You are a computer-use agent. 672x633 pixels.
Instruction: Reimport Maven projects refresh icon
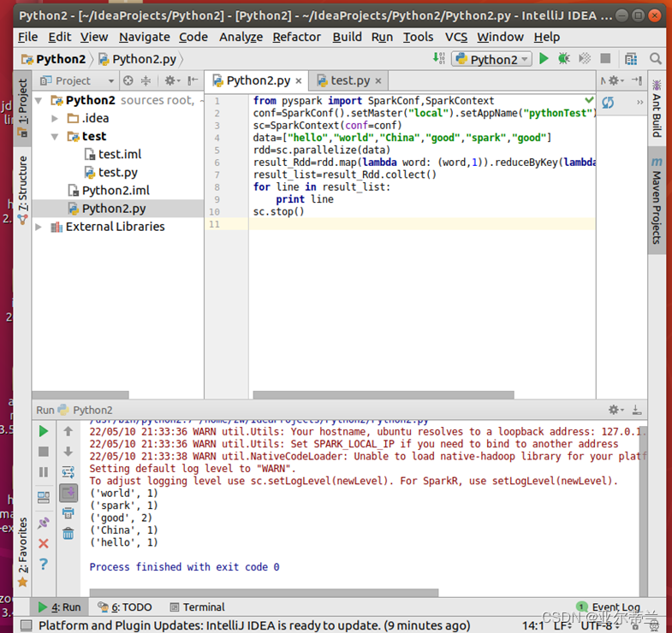click(608, 103)
